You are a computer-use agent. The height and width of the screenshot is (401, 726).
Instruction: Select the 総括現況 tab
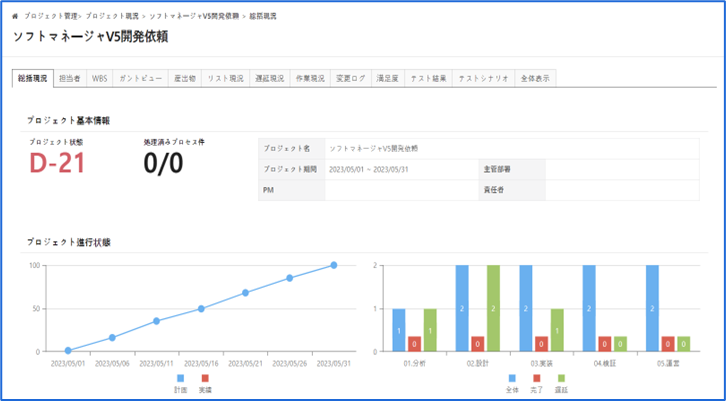coord(31,78)
